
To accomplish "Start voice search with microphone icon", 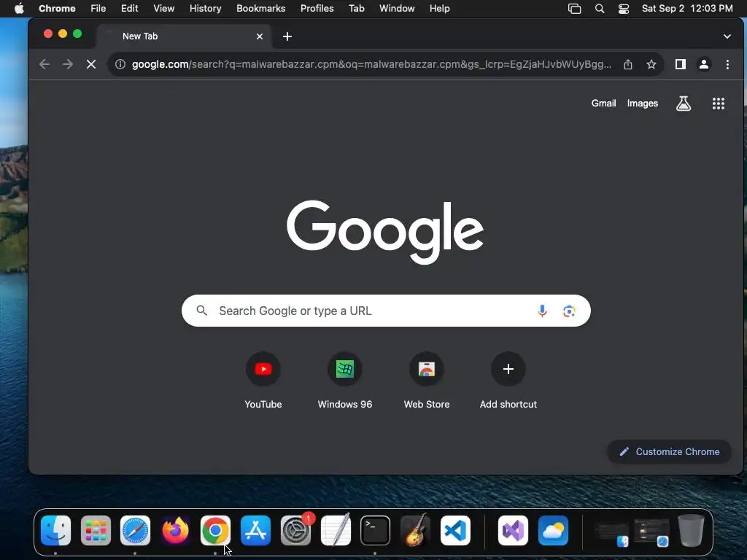I will pos(542,311).
